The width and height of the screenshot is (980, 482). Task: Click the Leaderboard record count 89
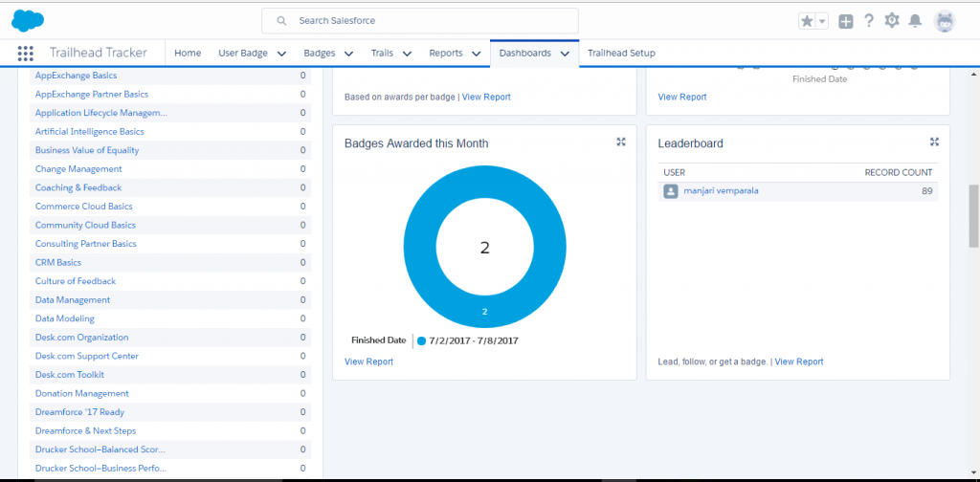pyautogui.click(x=926, y=191)
